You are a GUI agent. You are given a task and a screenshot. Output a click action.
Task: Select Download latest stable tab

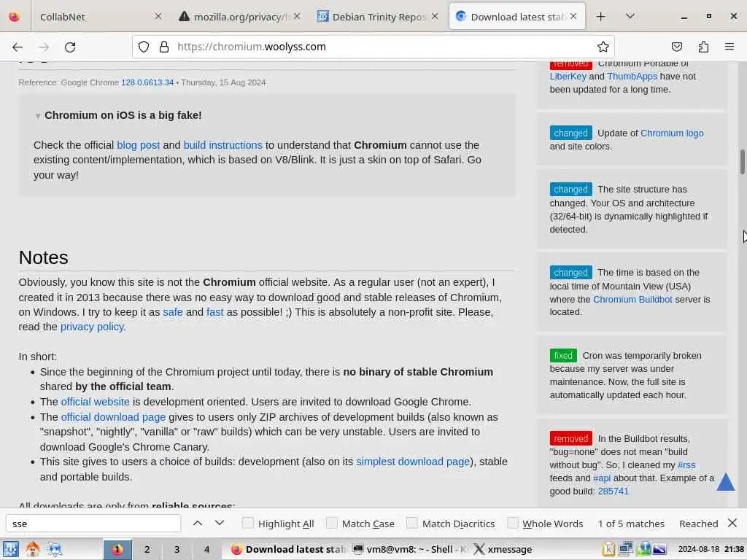coord(517,17)
